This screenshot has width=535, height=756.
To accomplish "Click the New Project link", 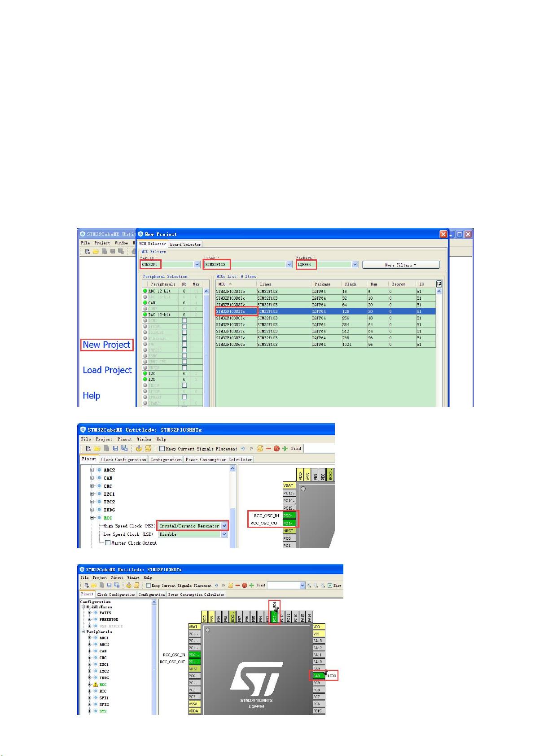I will pyautogui.click(x=106, y=345).
